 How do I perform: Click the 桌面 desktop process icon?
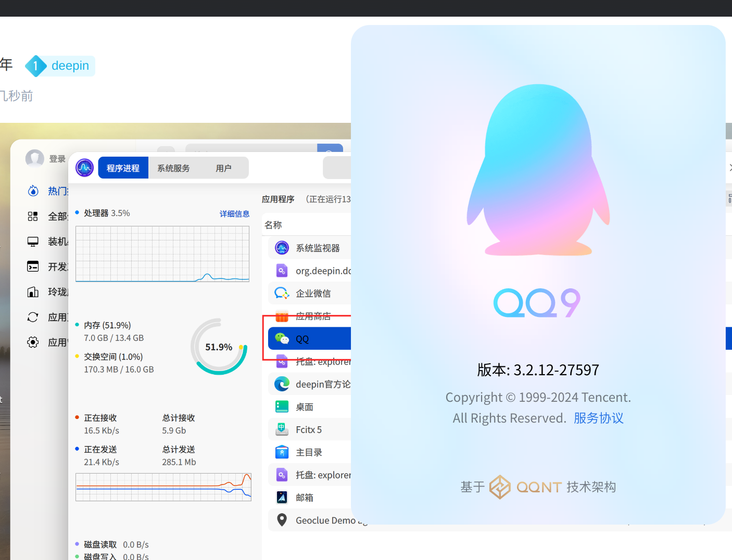tap(282, 406)
